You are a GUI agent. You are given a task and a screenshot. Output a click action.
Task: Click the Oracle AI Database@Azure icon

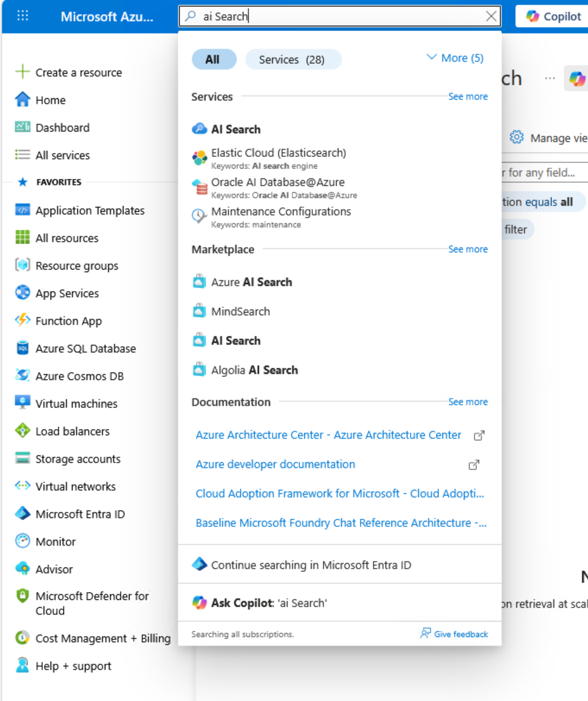[x=199, y=187]
